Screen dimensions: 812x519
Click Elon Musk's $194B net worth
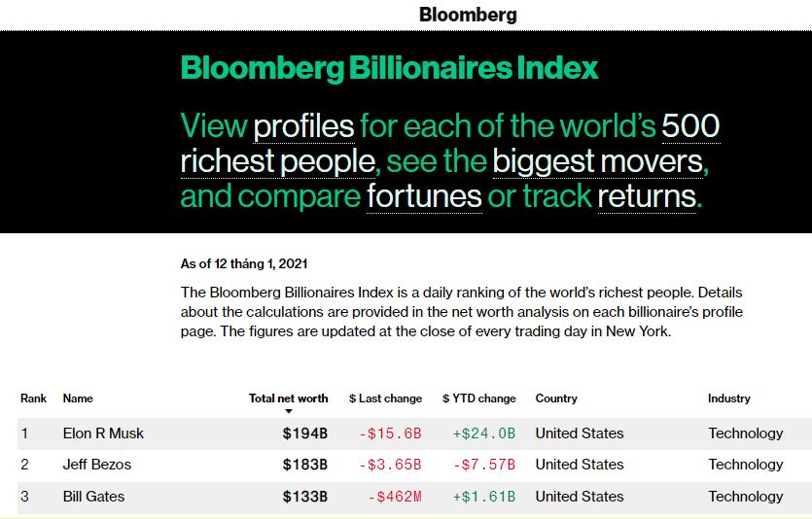pyautogui.click(x=305, y=433)
